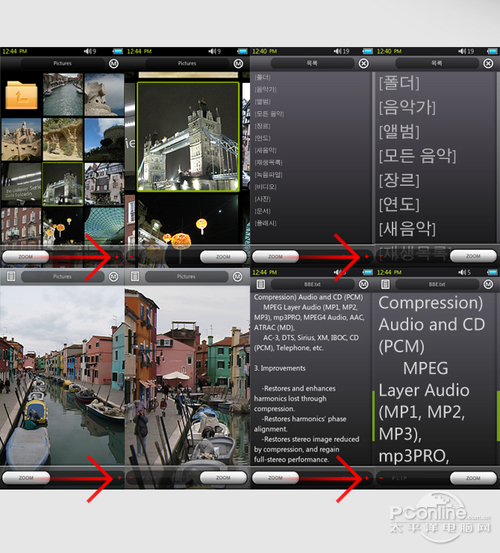Select the highlighted Tower Bridge thumbnail in grid
This screenshot has width=500, height=553.
(x=63, y=184)
